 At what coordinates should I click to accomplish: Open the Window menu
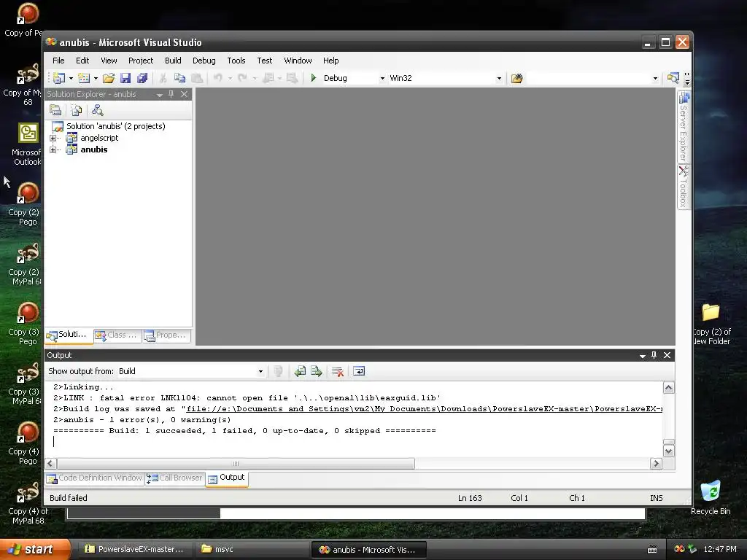[298, 61]
